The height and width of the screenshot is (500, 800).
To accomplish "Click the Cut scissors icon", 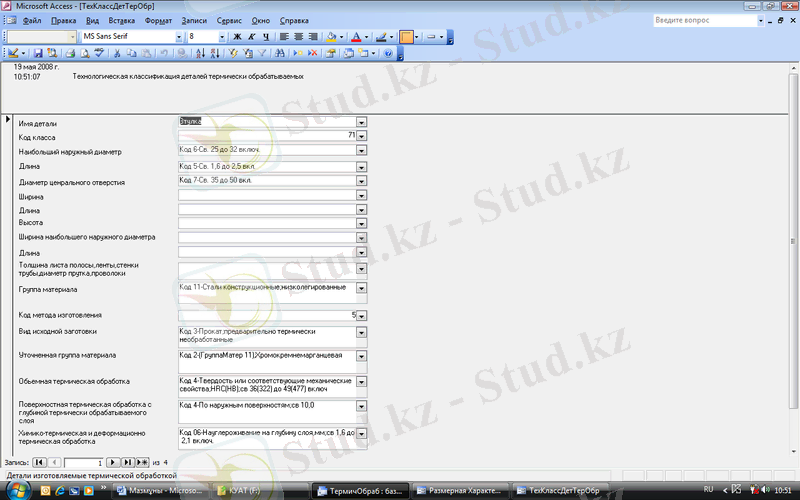I will pyautogui.click(x=117, y=53).
